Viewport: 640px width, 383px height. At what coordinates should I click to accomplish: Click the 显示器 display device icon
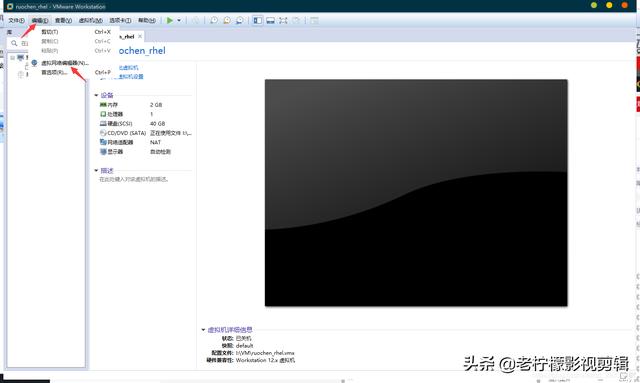pyautogui.click(x=103, y=151)
